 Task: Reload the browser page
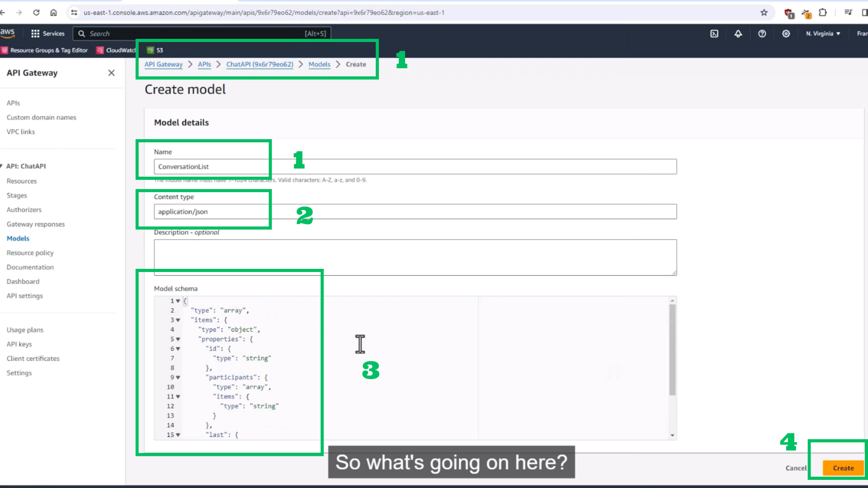pyautogui.click(x=36, y=13)
